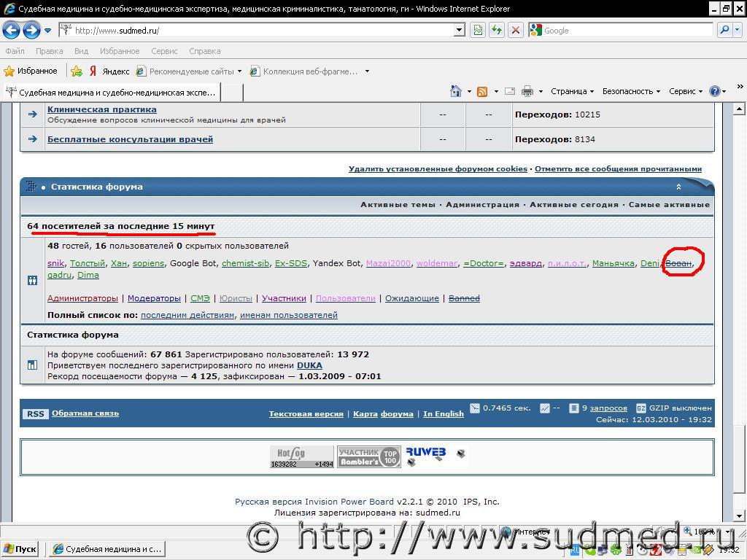Click the Home icon in the command bar
Screen dimensions: 747x560
(456, 91)
